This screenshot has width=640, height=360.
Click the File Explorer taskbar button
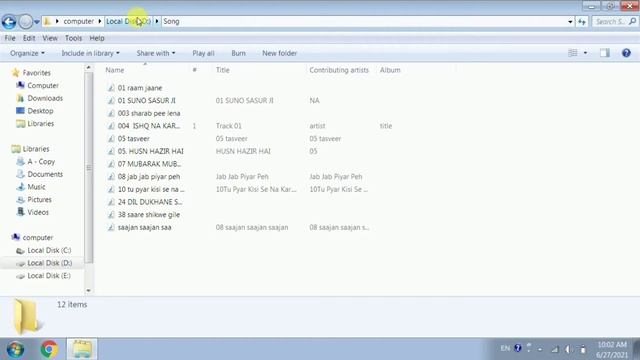pyautogui.click(x=82, y=349)
